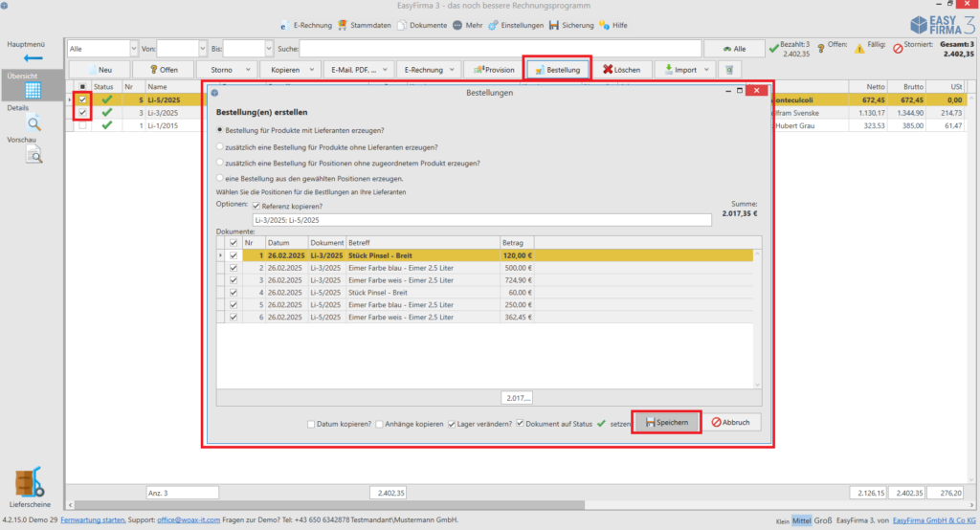Go back via Hauptmenü arrow icon

coord(33,58)
